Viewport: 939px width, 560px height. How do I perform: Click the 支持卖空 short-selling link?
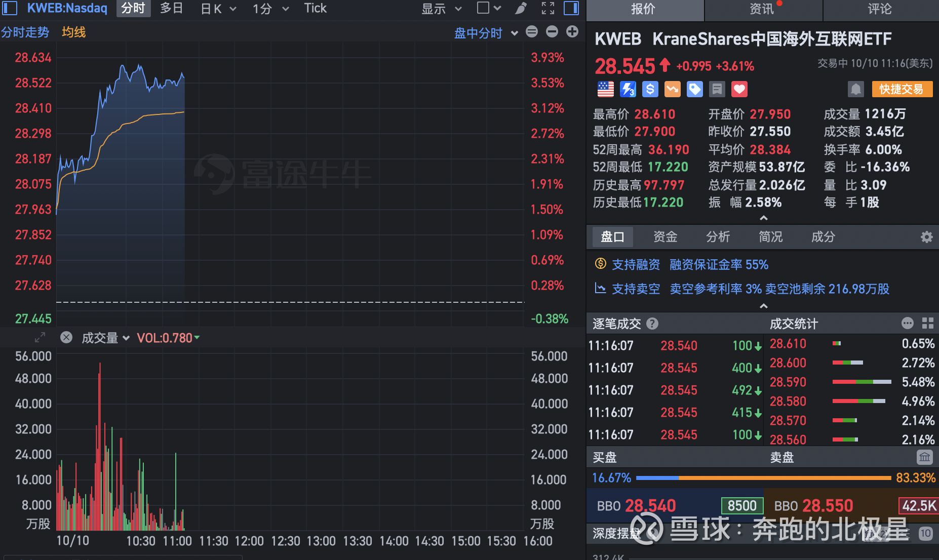click(636, 289)
